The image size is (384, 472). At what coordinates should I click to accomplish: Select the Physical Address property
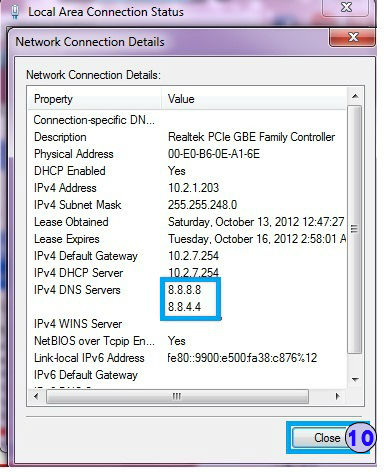coord(74,154)
